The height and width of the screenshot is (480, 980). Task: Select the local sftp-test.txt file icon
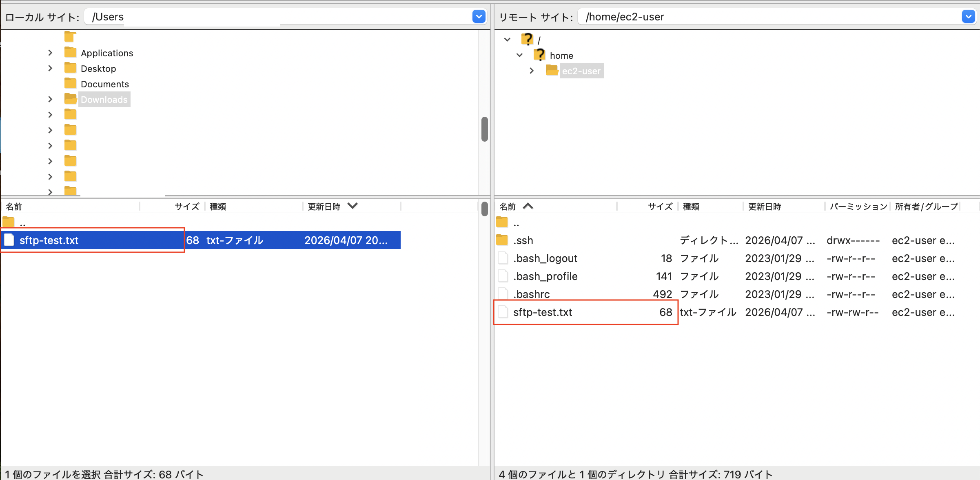click(9, 240)
